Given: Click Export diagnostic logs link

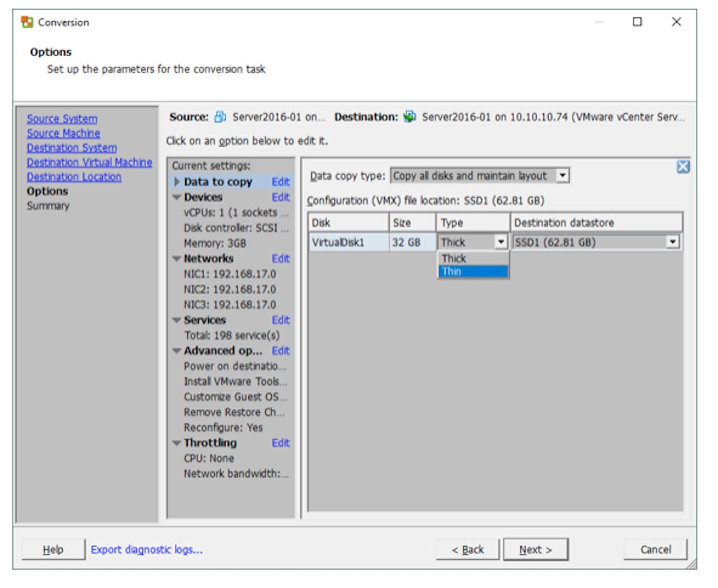Looking at the screenshot, I should tap(147, 549).
